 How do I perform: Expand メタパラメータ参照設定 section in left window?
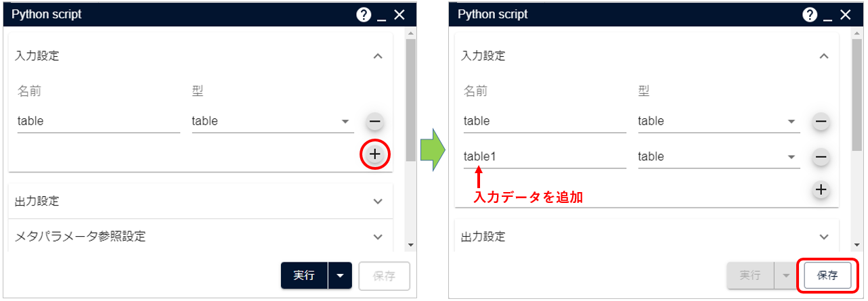point(378,237)
